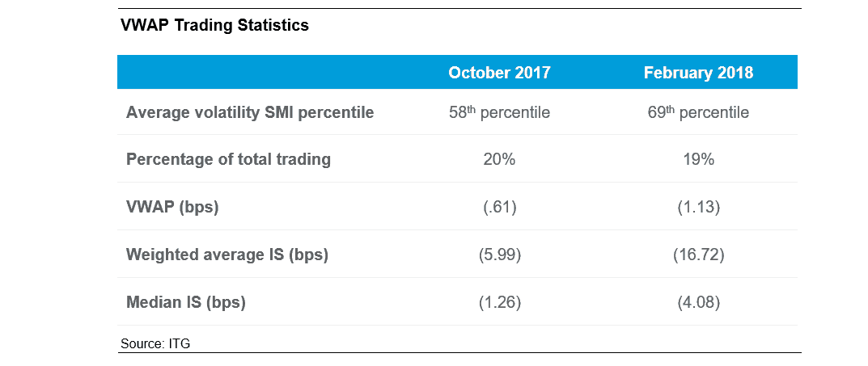Click the "Percentage of total trading" row label
Image resolution: width=868 pixels, height=366 pixels.
coord(228,159)
